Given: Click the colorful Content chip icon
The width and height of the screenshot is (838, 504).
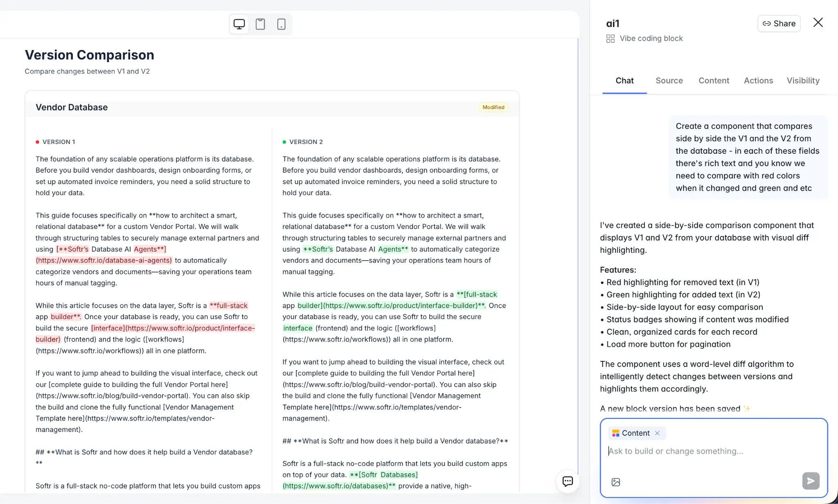Looking at the screenshot, I should click(616, 433).
